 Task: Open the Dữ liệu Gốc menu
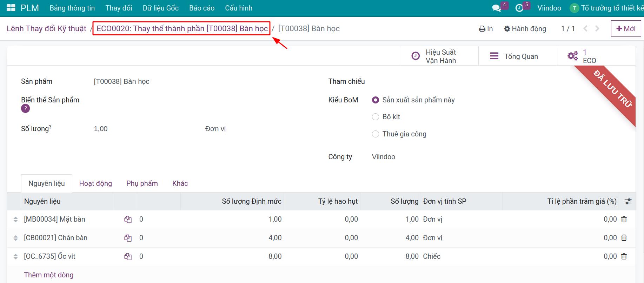161,8
